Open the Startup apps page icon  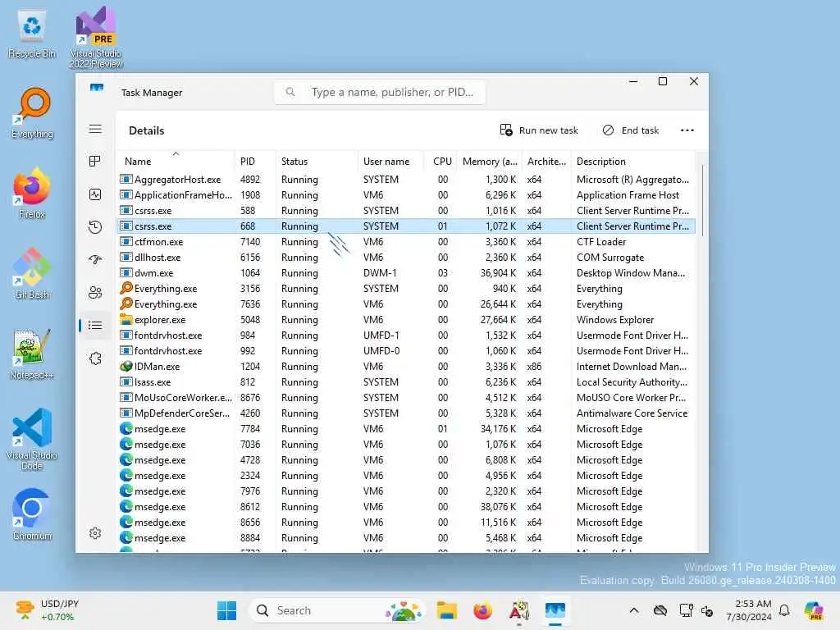[95, 260]
